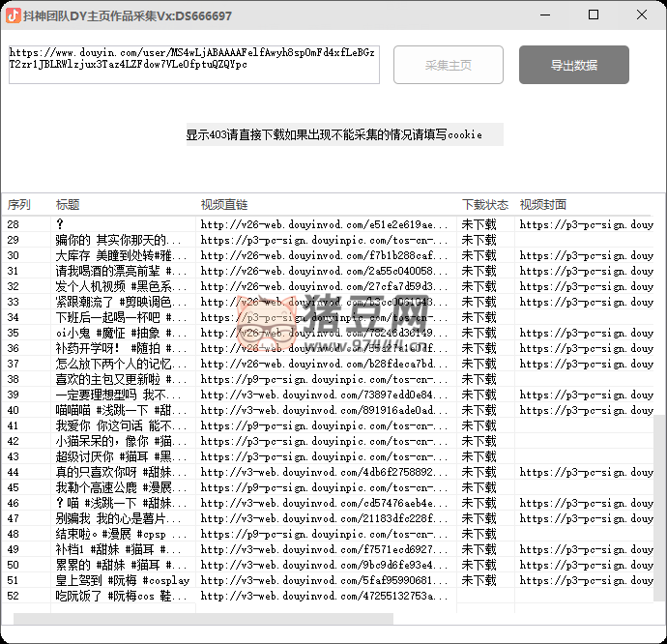This screenshot has width=667, height=644.
Task: Click video link ending 891916ade0ad
Action: pos(324,410)
